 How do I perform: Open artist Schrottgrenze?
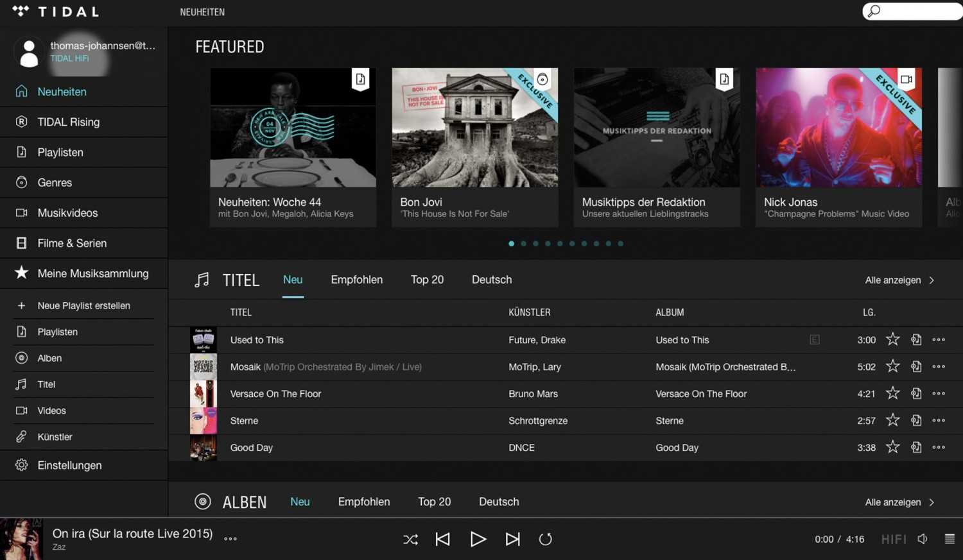[x=538, y=421]
